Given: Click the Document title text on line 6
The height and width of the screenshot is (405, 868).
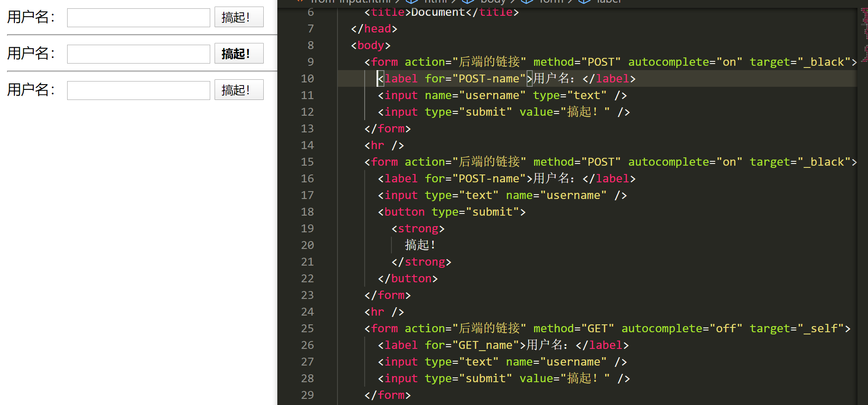Looking at the screenshot, I should (x=438, y=12).
